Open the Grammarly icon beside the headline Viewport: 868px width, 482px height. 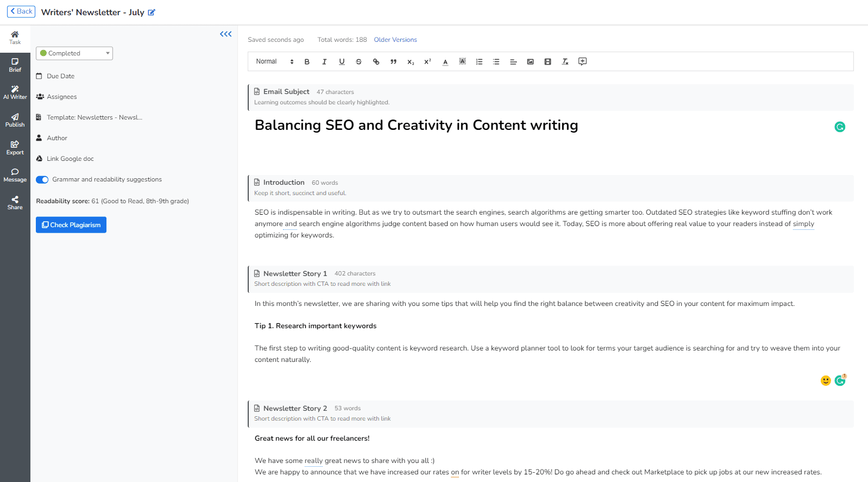[x=840, y=127]
